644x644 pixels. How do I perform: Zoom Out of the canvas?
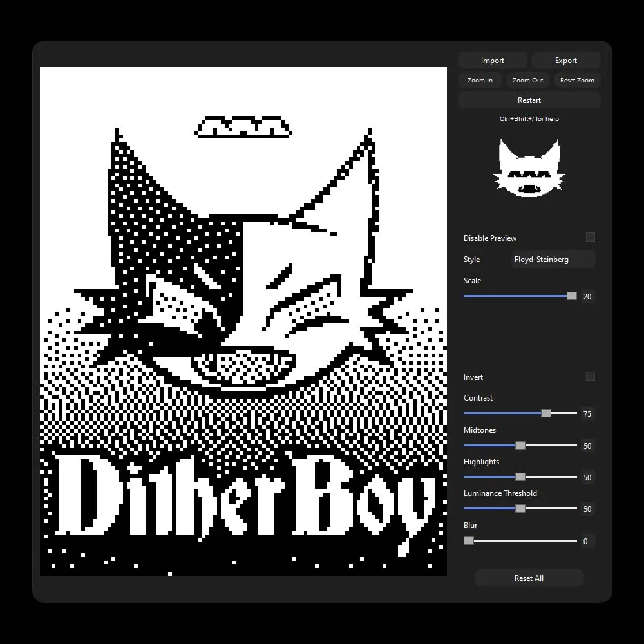[x=527, y=80]
